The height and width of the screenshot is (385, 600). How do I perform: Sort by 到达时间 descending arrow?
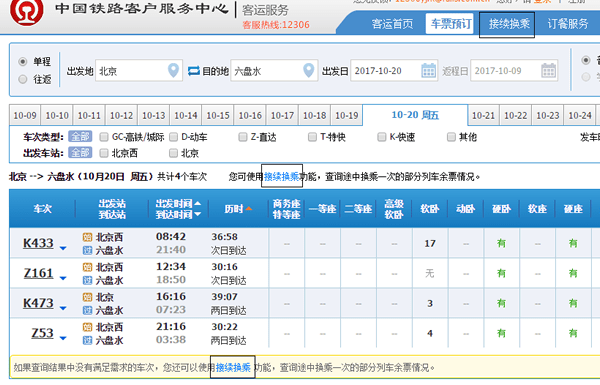(x=197, y=214)
